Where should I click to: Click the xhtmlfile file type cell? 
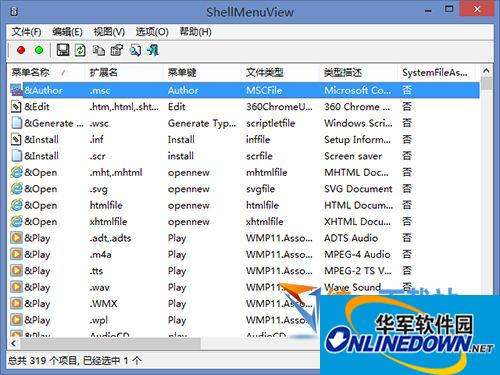click(265, 221)
